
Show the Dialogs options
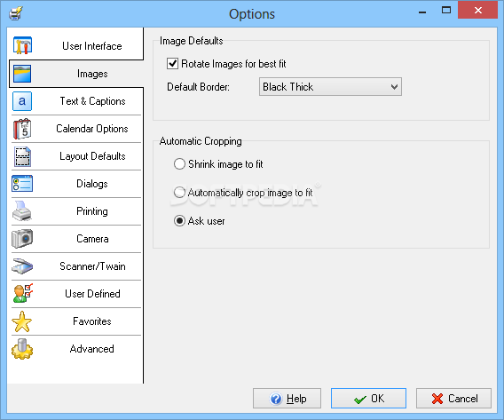[x=92, y=184]
